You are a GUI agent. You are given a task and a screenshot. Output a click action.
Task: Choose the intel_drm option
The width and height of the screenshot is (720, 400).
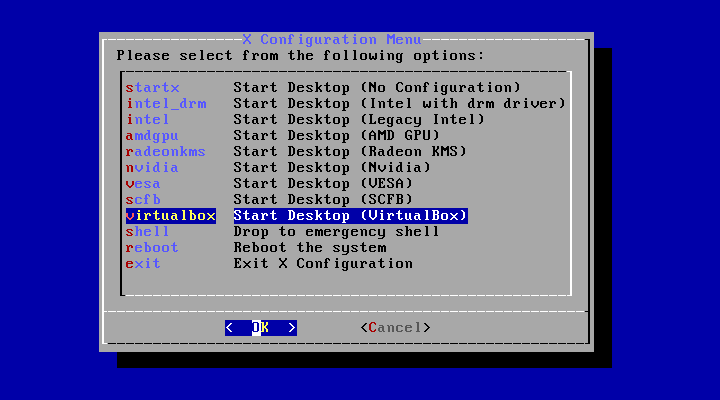click(166, 103)
